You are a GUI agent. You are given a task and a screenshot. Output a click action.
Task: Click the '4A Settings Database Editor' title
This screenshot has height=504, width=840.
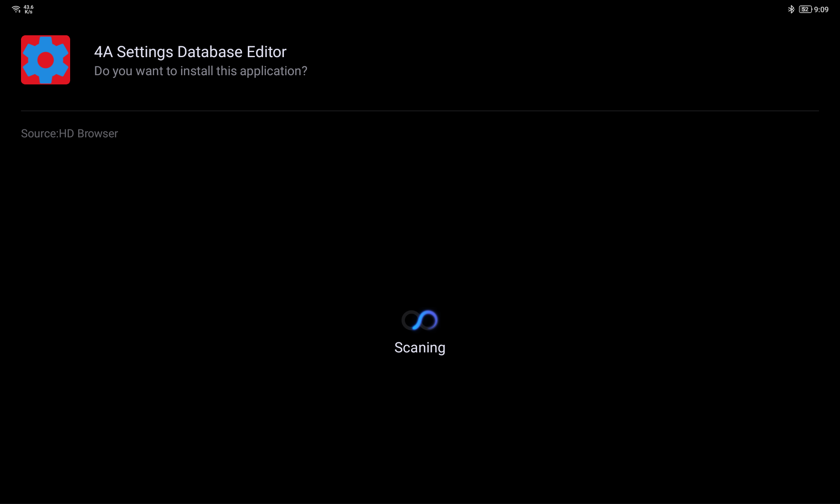(x=190, y=52)
